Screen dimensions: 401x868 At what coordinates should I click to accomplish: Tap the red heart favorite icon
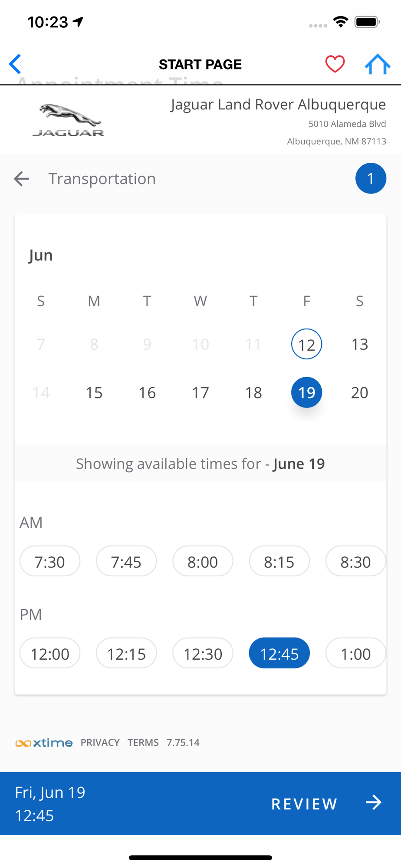(x=335, y=64)
